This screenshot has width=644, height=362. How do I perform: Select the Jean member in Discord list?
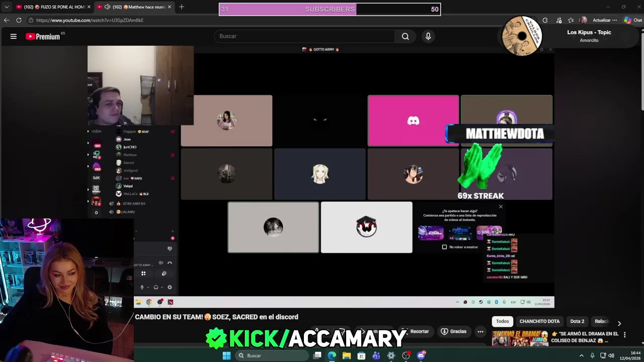(x=127, y=139)
